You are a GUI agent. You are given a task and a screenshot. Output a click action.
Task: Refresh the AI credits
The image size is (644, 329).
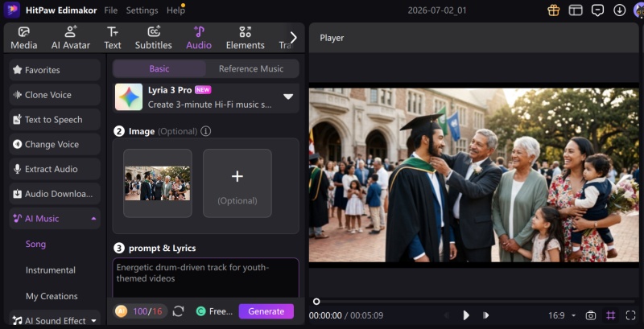pyautogui.click(x=178, y=311)
